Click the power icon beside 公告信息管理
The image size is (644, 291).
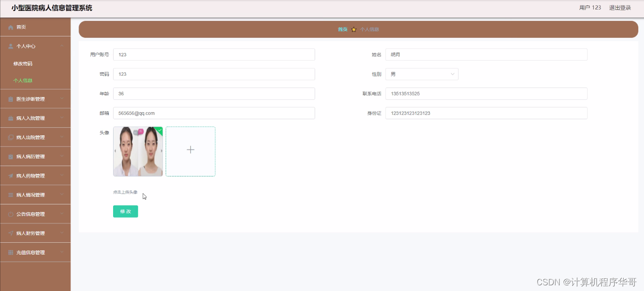11,214
